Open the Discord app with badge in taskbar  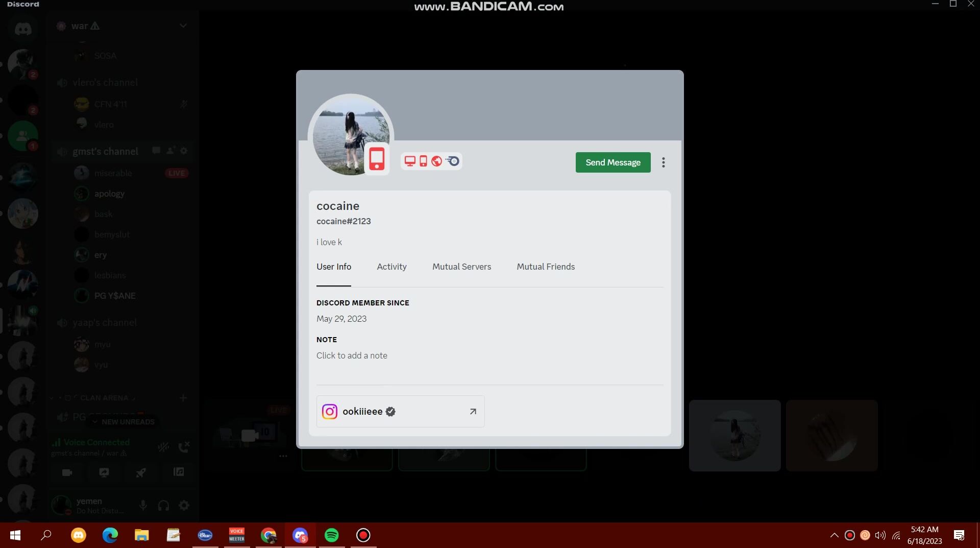[300, 535]
